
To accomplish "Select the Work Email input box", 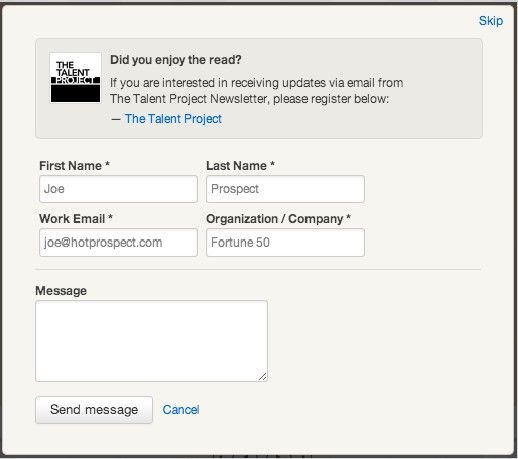I will (x=118, y=242).
